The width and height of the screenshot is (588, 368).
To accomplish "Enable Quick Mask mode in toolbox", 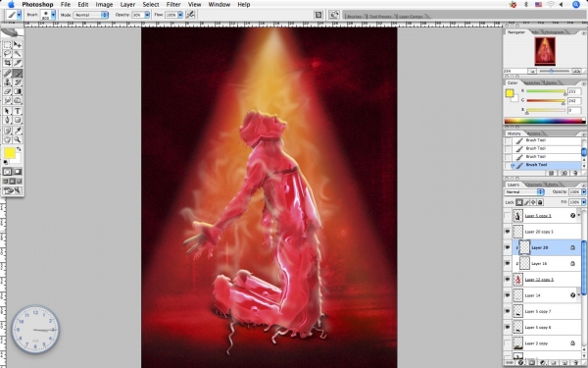I will 18,172.
